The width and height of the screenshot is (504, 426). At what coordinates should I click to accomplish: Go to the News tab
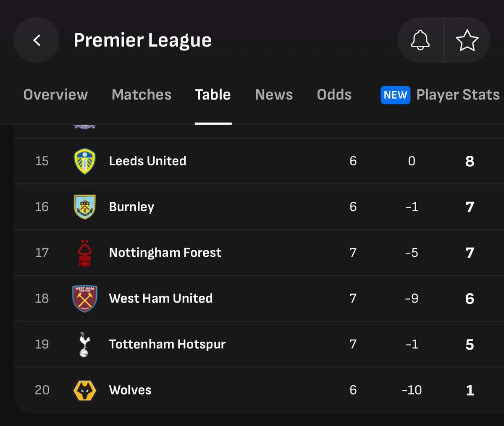274,95
